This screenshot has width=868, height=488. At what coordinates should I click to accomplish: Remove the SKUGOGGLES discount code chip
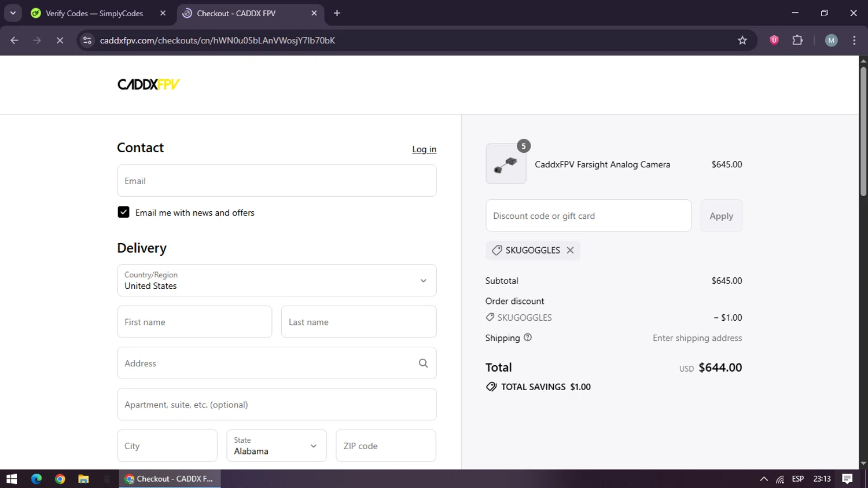[x=570, y=250]
